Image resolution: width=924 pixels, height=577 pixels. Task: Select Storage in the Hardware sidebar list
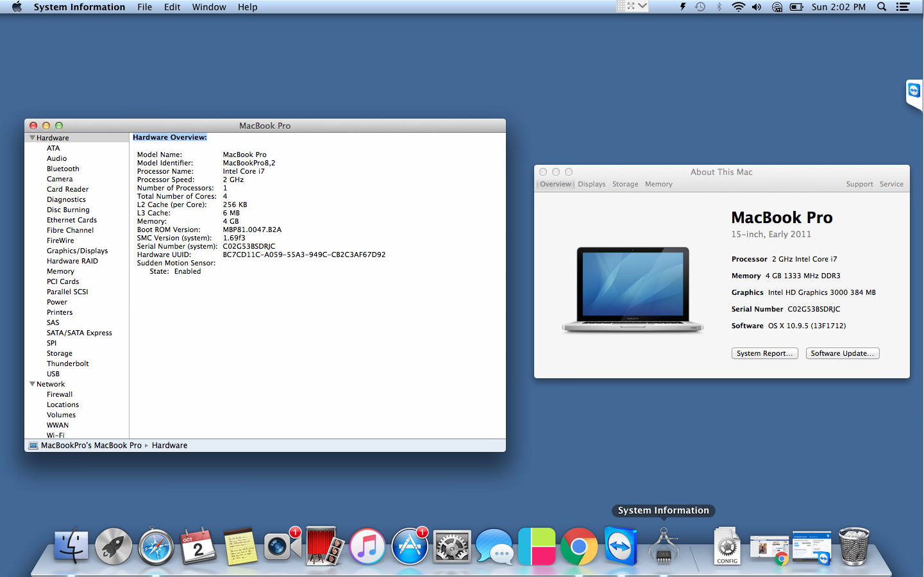click(59, 353)
